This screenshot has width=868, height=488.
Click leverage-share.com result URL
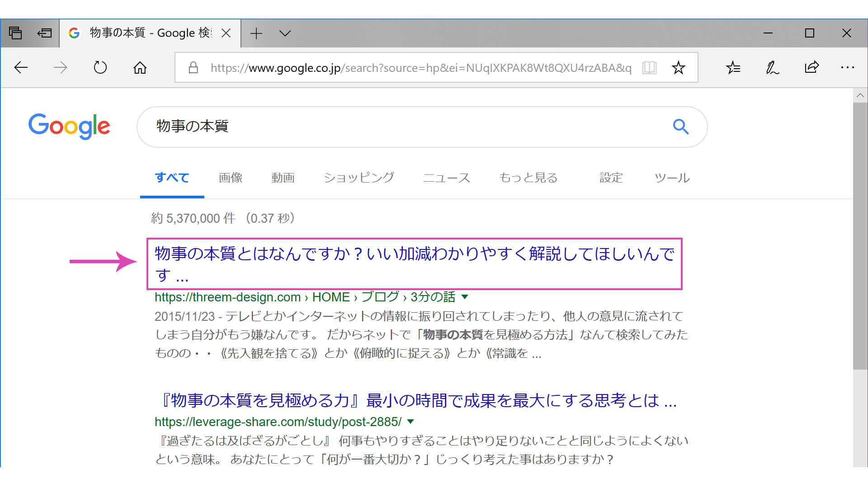(x=278, y=422)
